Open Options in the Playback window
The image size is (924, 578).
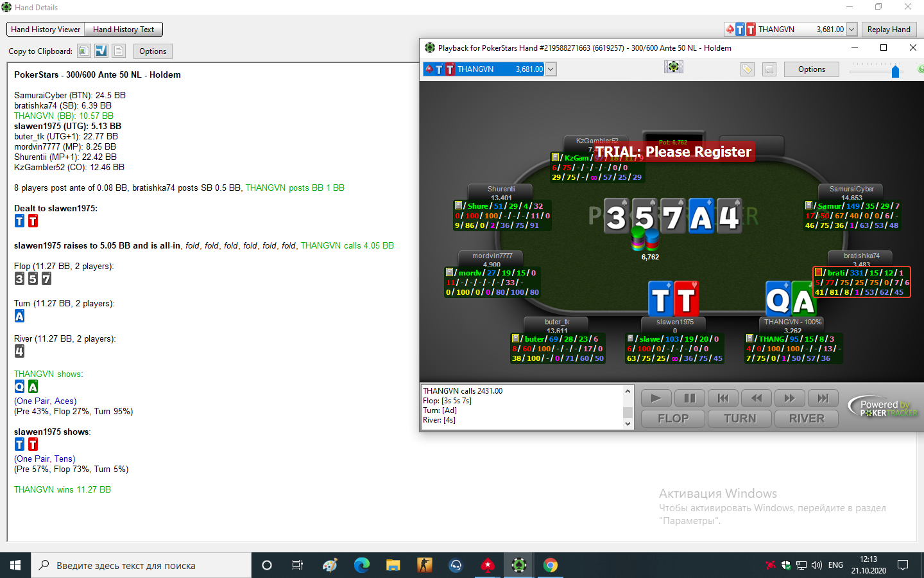click(x=812, y=69)
